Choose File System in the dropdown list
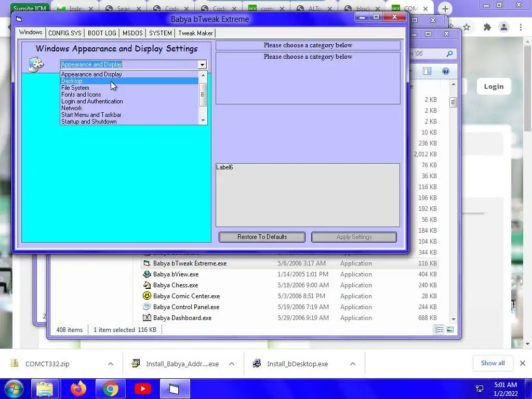Screen dimensions: 532x399 coord(129,87)
